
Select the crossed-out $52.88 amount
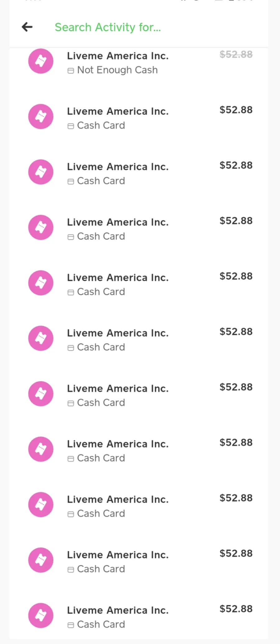coord(236,54)
